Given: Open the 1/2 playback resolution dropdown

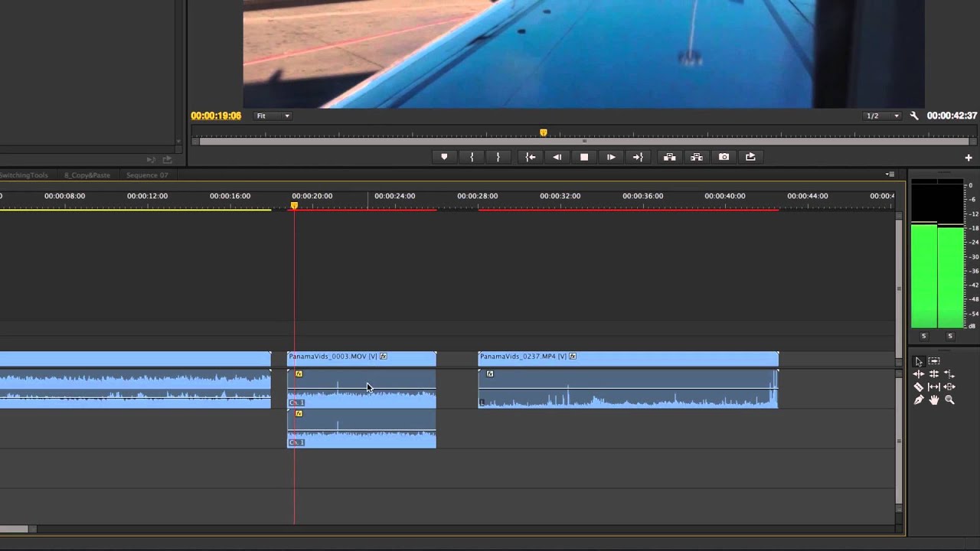Looking at the screenshot, I should click(x=883, y=116).
